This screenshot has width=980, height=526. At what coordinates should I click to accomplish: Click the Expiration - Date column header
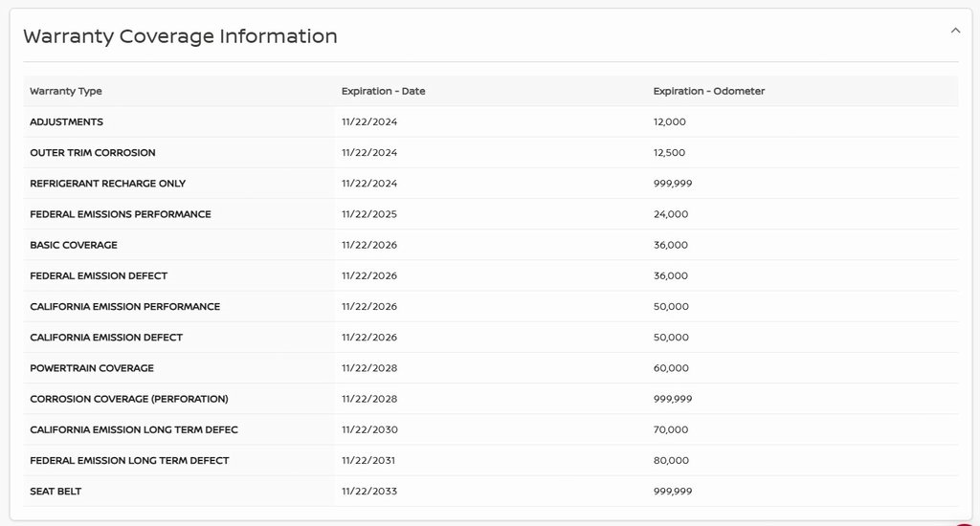[383, 92]
